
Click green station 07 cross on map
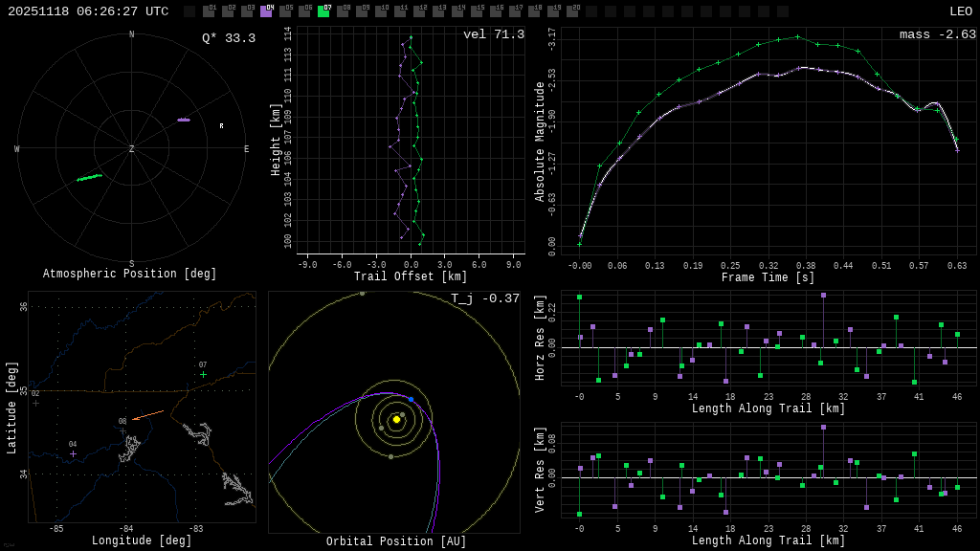click(x=203, y=374)
